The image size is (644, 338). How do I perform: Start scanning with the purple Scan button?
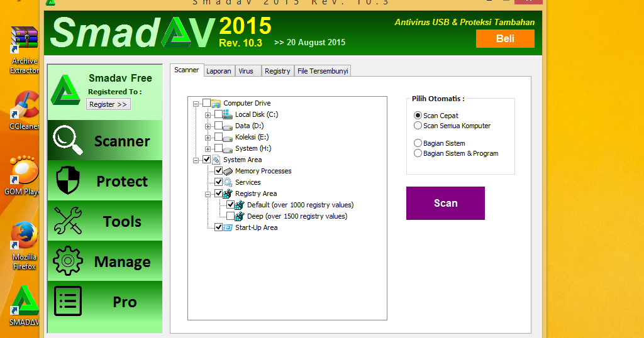pyautogui.click(x=445, y=203)
